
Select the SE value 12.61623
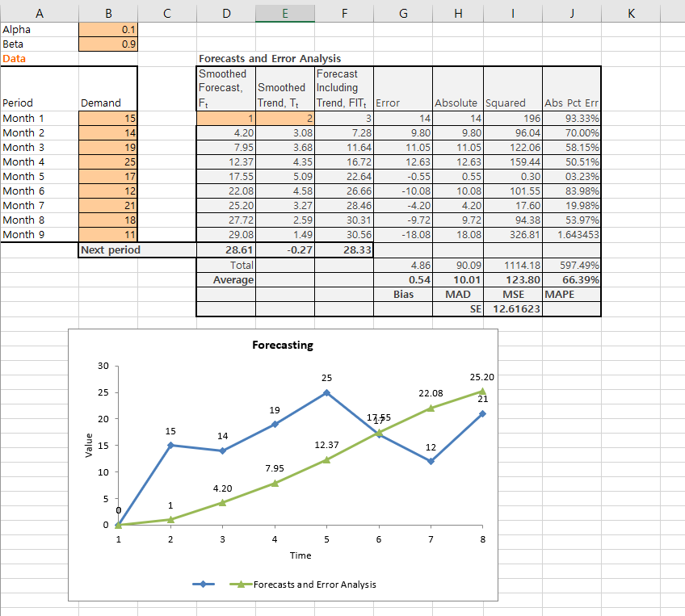[x=513, y=309]
